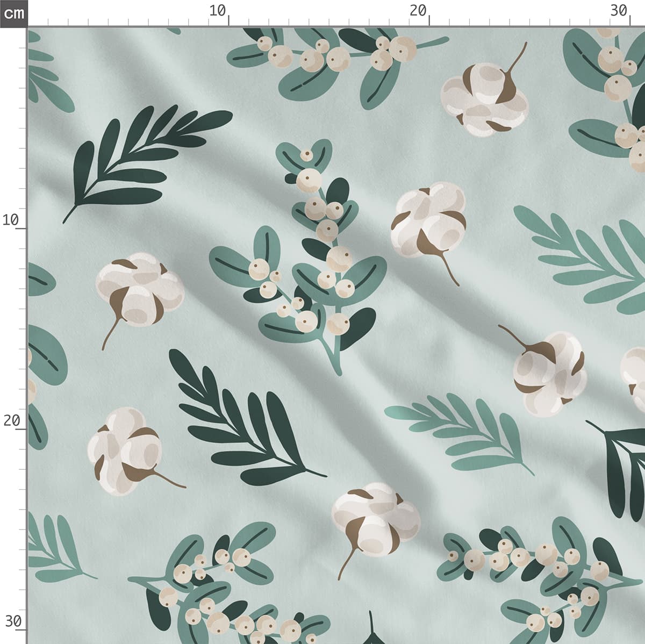Click the 10 mark on the left ruler
The image size is (645, 644).
[11, 220]
